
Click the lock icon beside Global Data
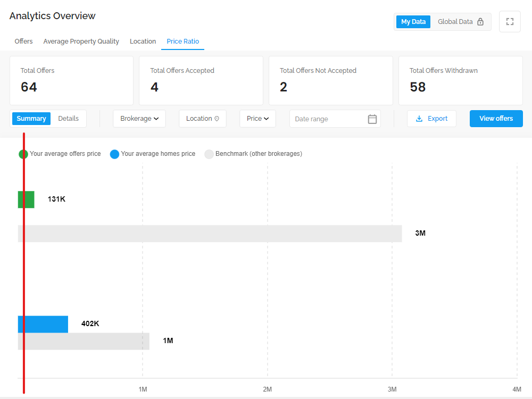click(480, 22)
